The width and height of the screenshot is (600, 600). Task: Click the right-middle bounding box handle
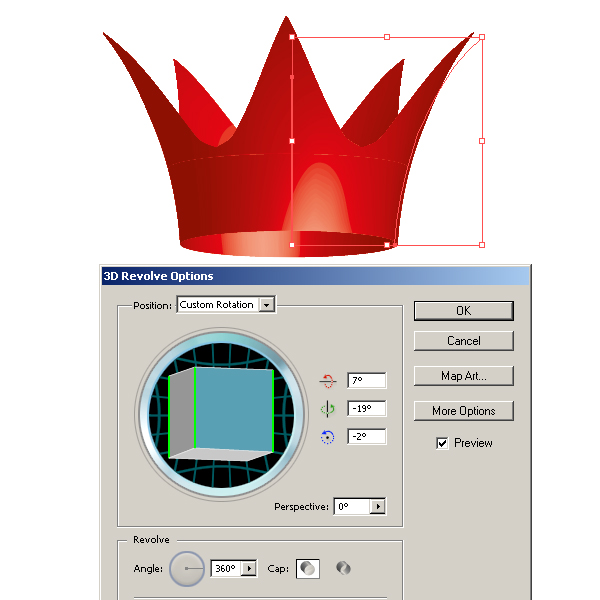pyautogui.click(x=482, y=141)
